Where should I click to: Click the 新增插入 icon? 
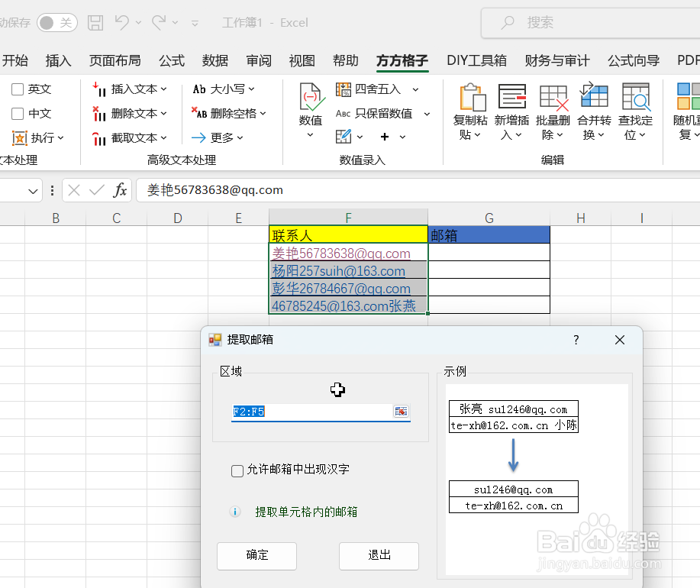[x=512, y=96]
